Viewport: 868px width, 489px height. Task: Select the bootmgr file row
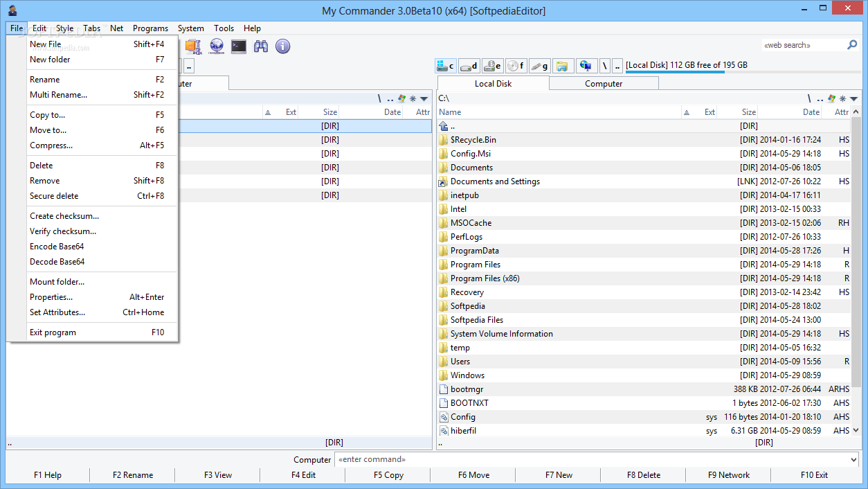click(644, 389)
